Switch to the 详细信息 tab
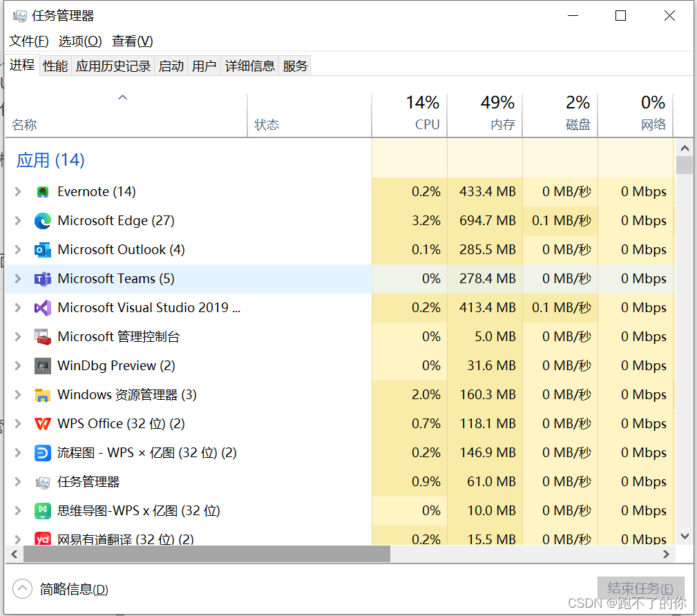The width and height of the screenshot is (697, 616). tap(250, 66)
